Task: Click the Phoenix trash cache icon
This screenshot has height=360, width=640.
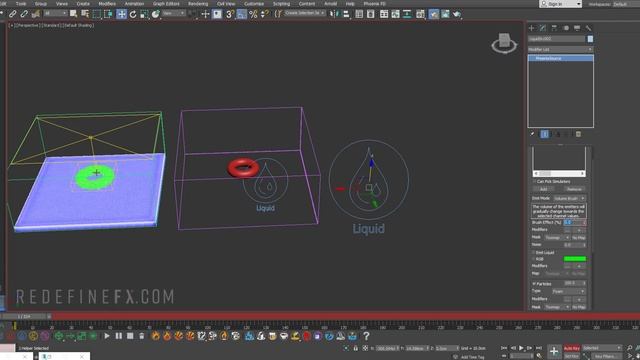Action: (x=142, y=336)
